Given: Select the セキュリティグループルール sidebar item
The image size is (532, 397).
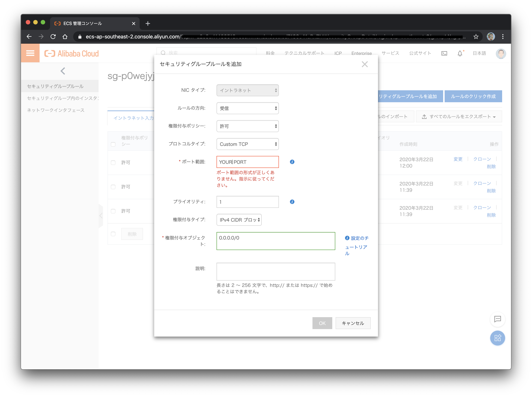Looking at the screenshot, I should 55,86.
